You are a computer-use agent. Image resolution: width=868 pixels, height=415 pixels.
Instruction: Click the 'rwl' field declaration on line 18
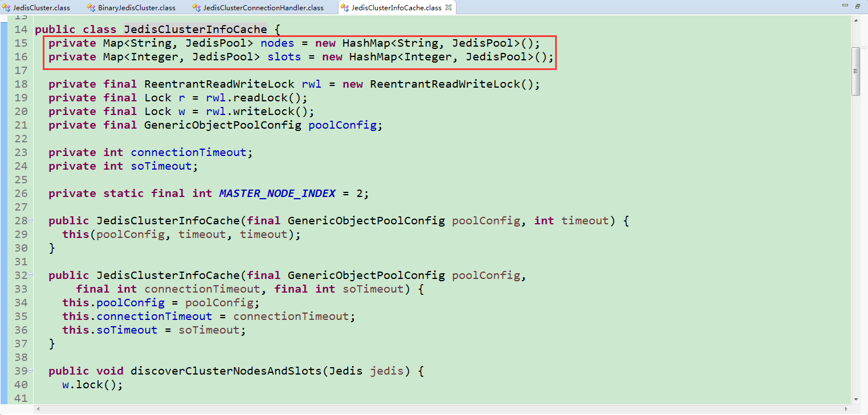click(312, 84)
